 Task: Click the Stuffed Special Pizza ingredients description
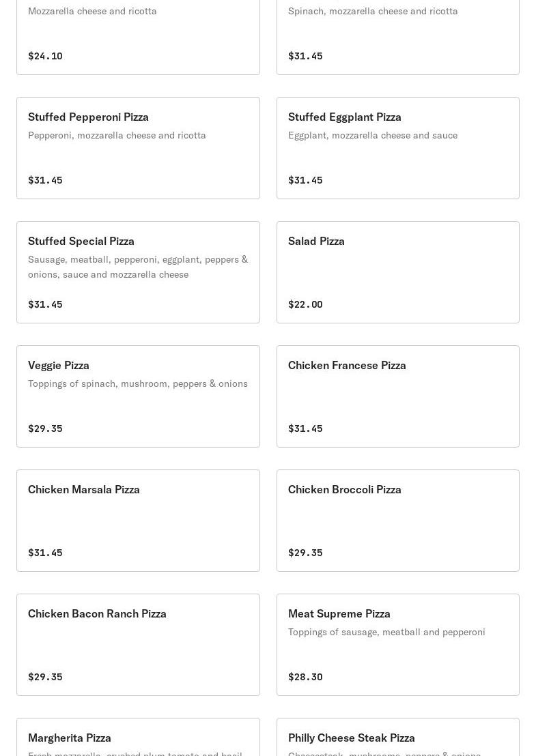click(138, 267)
